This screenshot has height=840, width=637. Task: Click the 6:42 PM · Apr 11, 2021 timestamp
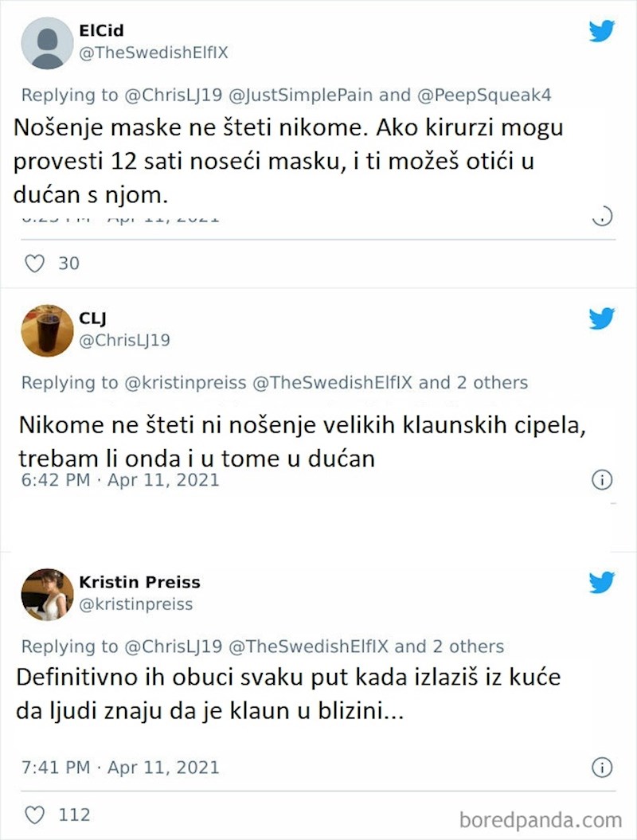click(x=119, y=480)
